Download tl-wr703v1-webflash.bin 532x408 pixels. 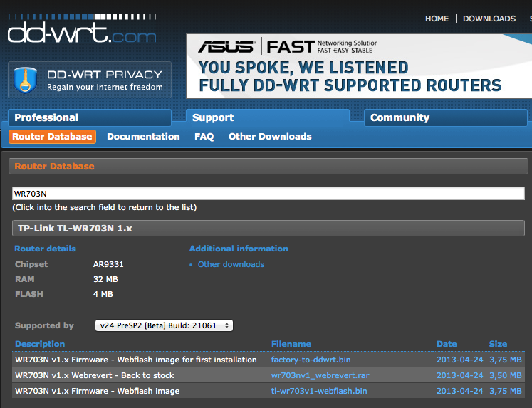tap(319, 391)
